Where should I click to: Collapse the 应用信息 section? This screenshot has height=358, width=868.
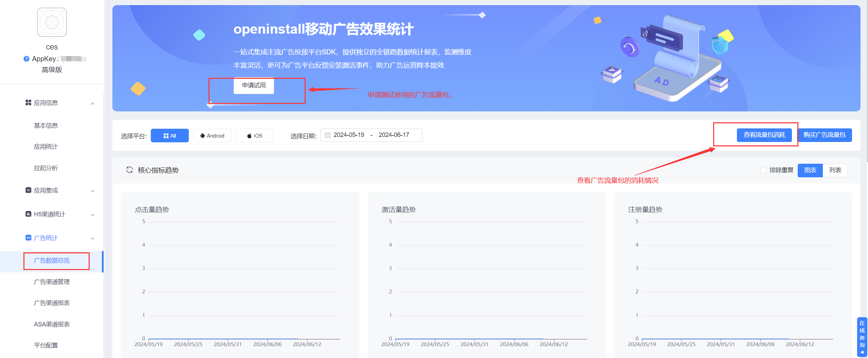(x=92, y=103)
